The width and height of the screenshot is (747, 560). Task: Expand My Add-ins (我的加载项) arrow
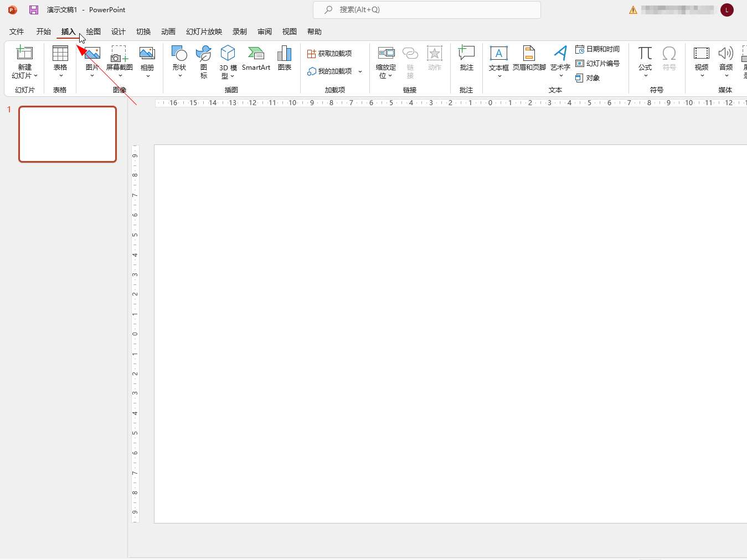tap(360, 71)
